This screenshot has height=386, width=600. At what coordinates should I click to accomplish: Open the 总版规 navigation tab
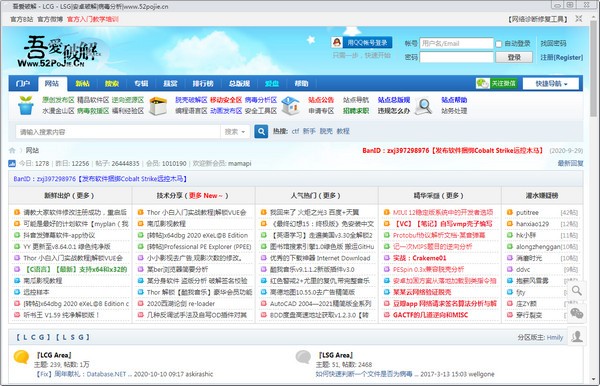[x=239, y=83]
